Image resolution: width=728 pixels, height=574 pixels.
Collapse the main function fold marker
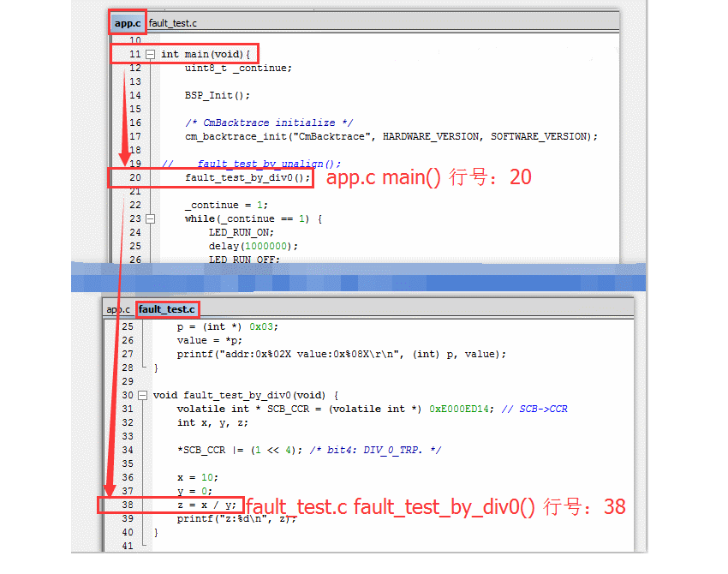coord(151,54)
